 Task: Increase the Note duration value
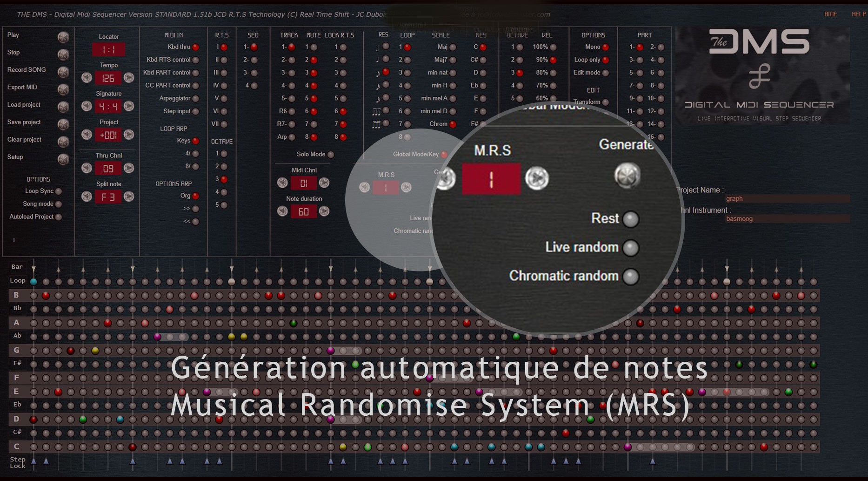pyautogui.click(x=324, y=211)
